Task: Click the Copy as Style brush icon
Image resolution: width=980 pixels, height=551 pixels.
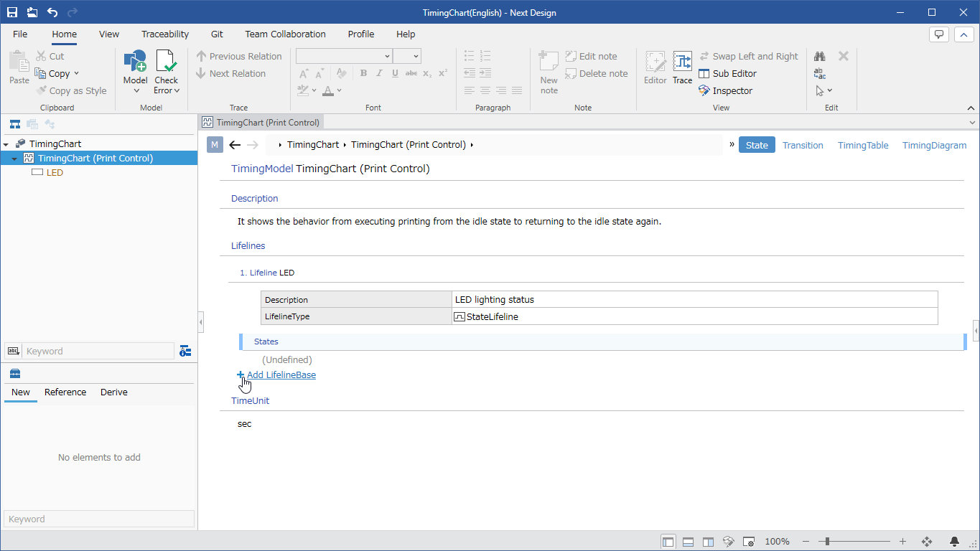Action: click(41, 90)
